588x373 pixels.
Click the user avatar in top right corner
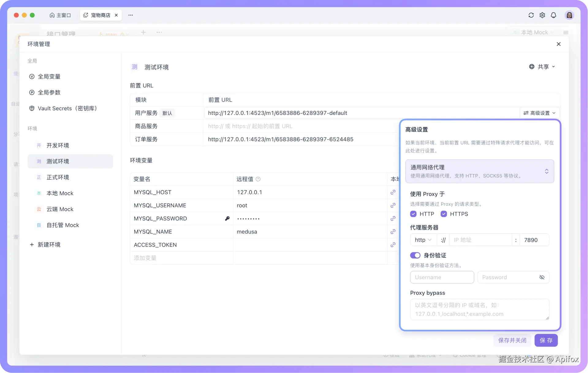point(569,15)
